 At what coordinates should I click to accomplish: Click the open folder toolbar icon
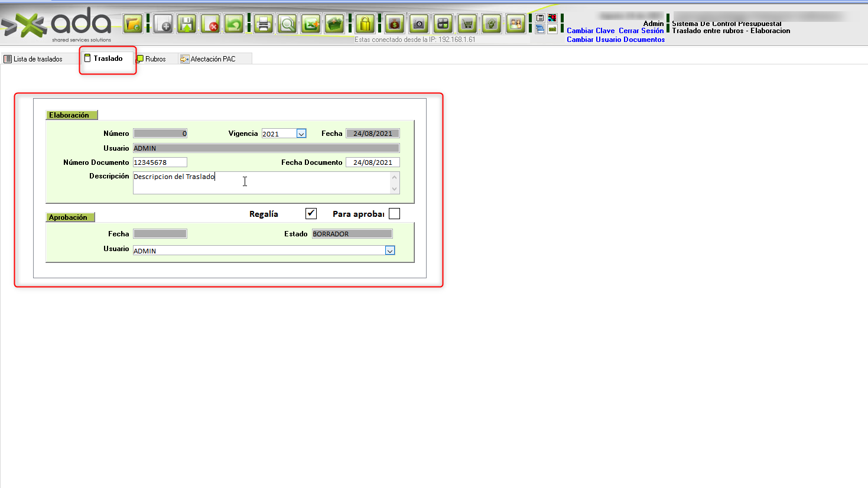pos(134,24)
